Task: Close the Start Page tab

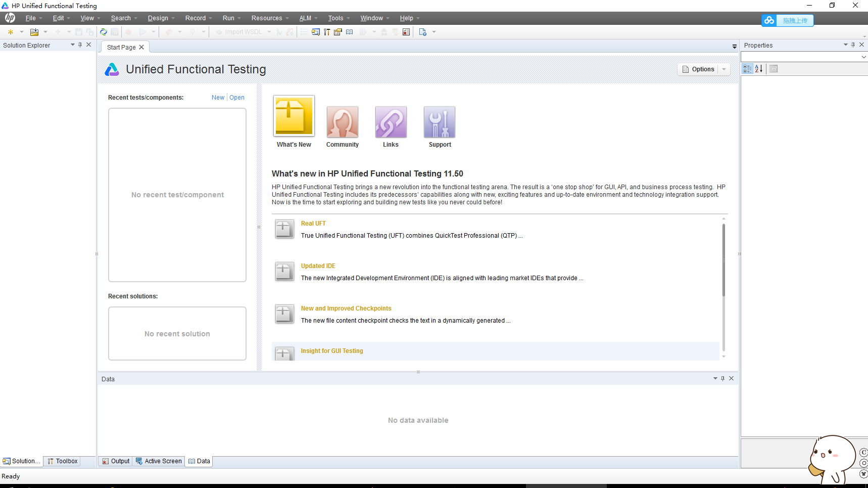Action: point(141,47)
